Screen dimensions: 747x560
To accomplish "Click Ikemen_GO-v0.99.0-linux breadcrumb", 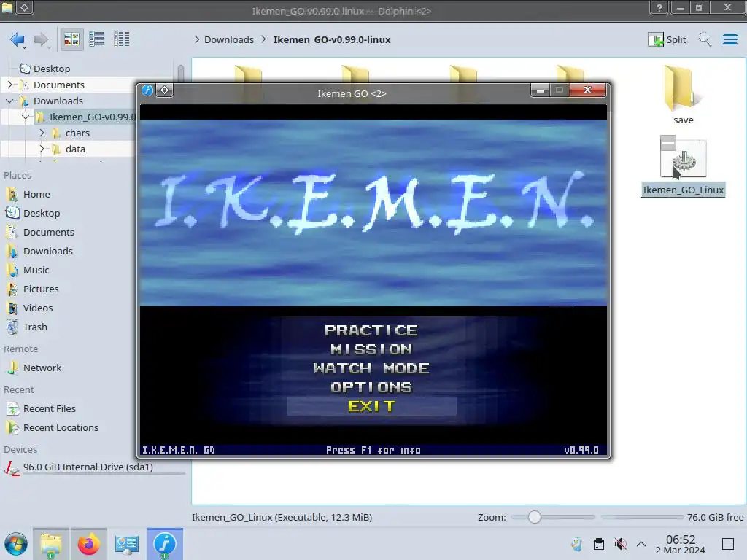I will pyautogui.click(x=332, y=39).
